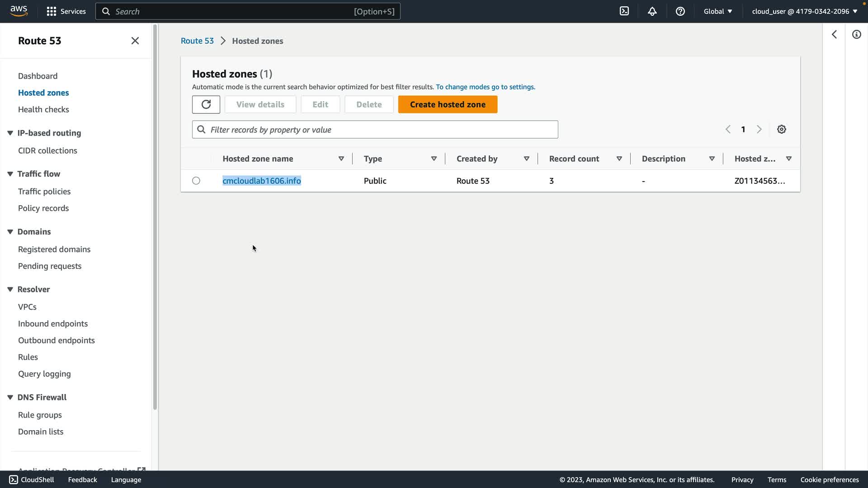Close the Route 53 navigation sidebar
Image resolution: width=868 pixels, height=488 pixels.
[x=135, y=41]
